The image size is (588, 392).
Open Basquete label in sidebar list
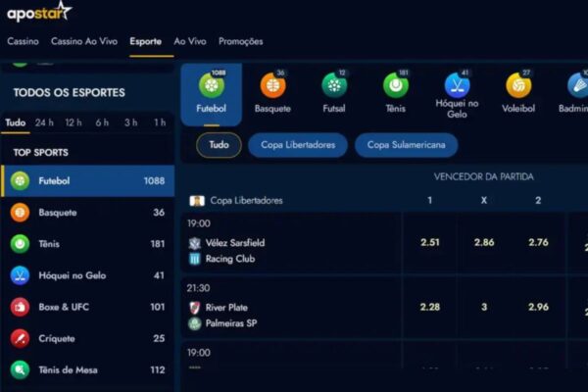click(58, 213)
